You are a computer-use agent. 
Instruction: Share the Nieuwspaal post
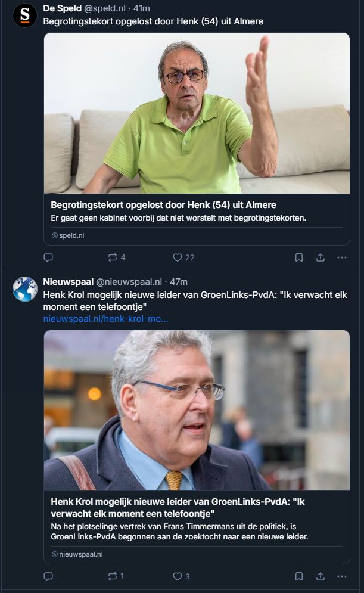321,576
